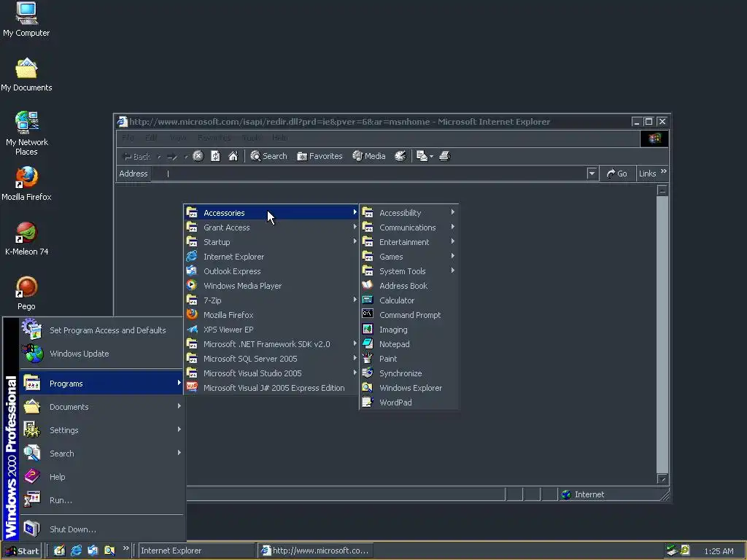Image resolution: width=747 pixels, height=560 pixels.
Task: Open My Computer desktop icon
Action: (x=26, y=19)
